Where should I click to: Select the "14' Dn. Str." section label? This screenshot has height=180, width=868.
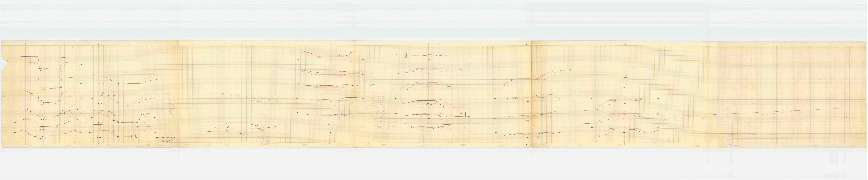click(101, 123)
